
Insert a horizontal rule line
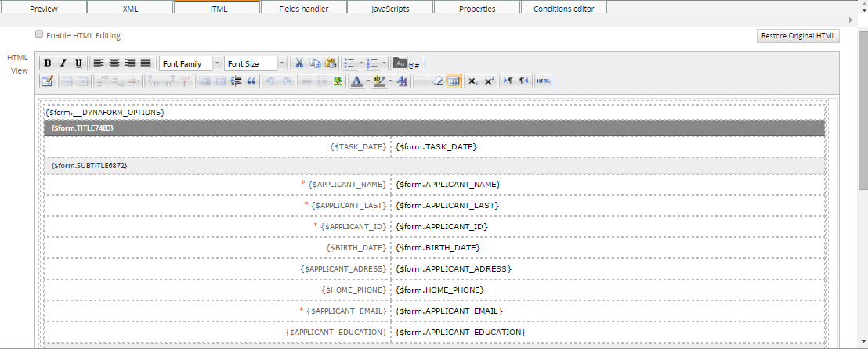pyautogui.click(x=422, y=81)
